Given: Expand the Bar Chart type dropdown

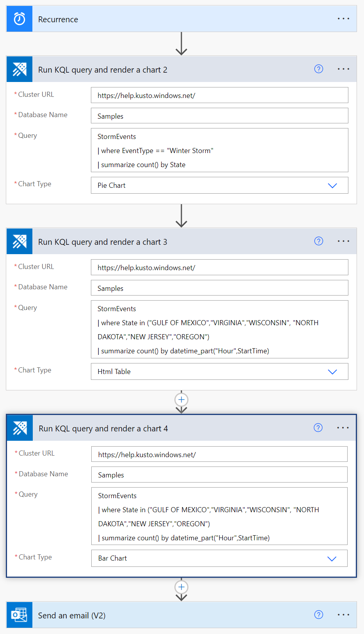Looking at the screenshot, I should coord(332,559).
